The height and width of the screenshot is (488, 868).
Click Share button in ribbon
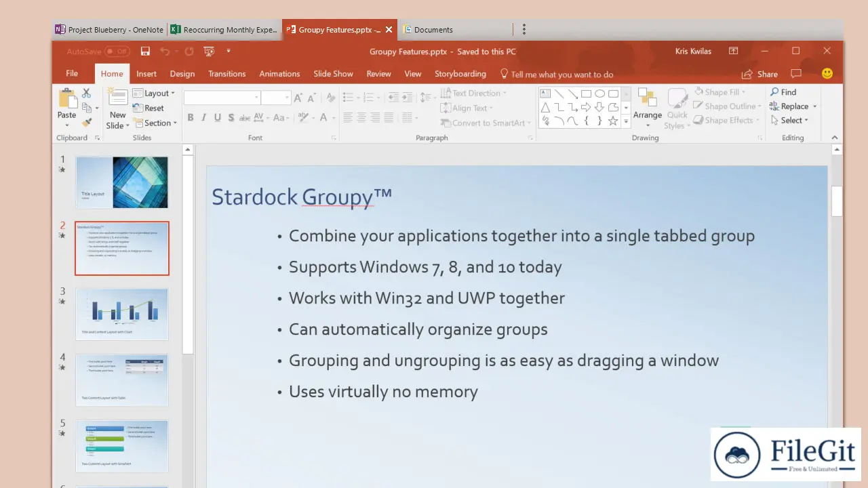pyautogui.click(x=760, y=74)
